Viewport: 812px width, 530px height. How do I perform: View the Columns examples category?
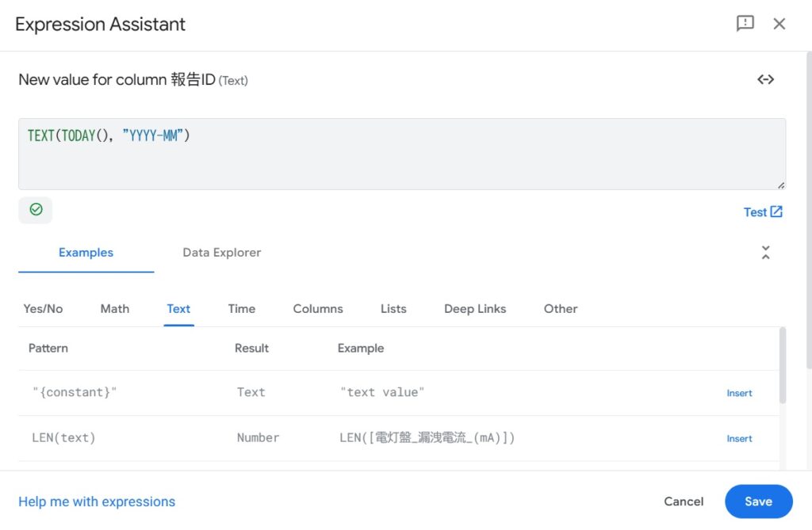(318, 309)
